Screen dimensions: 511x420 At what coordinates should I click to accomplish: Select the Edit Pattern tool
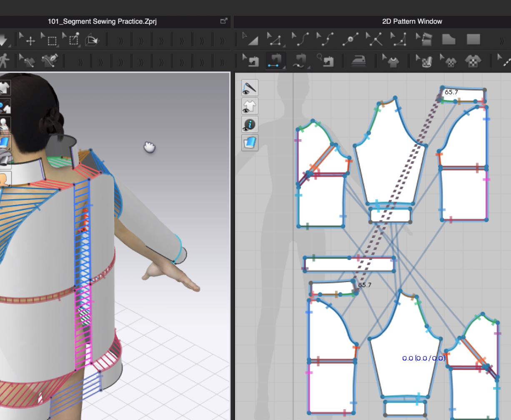click(275, 40)
